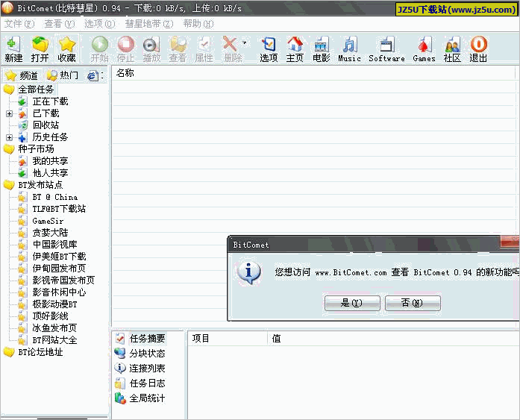Expand the 已下载 tree node
Image resolution: width=520 pixels, height=420 pixels.
pyautogui.click(x=9, y=113)
